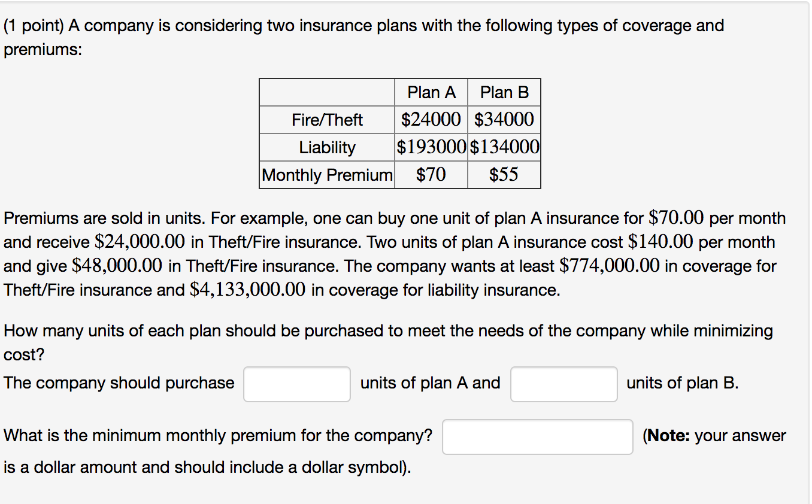Select the Fire/Theft row label
Image resolution: width=812 pixels, height=504 pixels.
[x=327, y=120]
